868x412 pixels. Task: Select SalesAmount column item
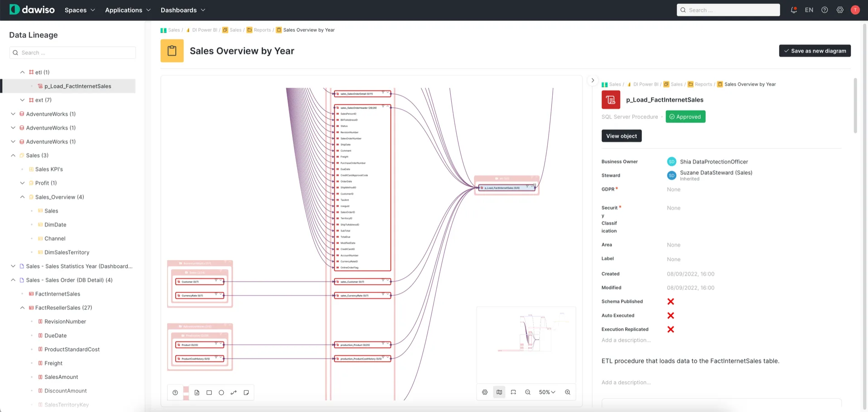[61, 377]
